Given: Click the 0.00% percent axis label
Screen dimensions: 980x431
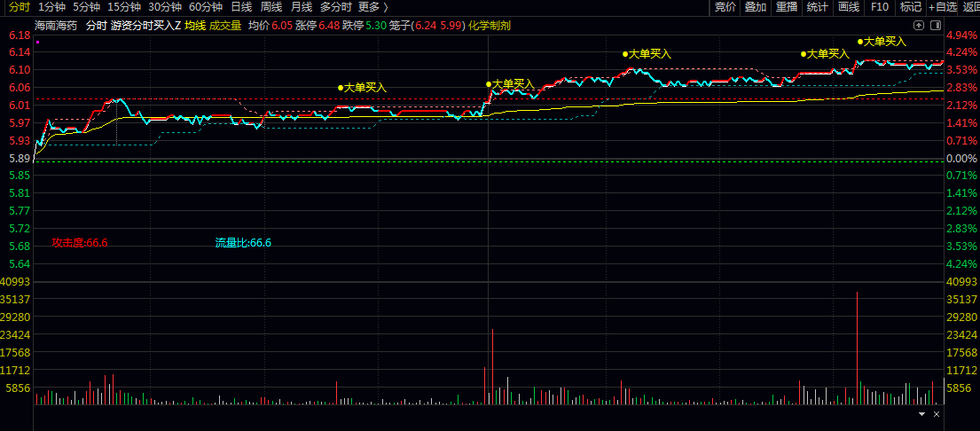Looking at the screenshot, I should 962,159.
